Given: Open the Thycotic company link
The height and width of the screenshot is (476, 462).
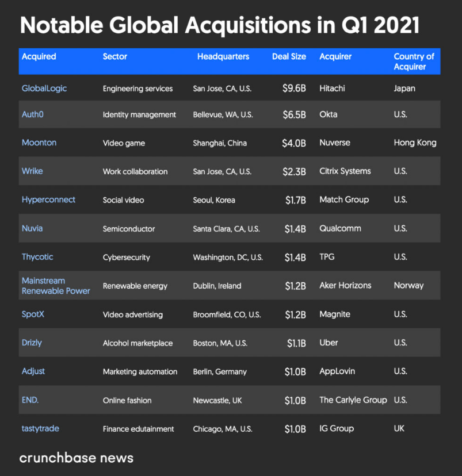Looking at the screenshot, I should (x=37, y=257).
